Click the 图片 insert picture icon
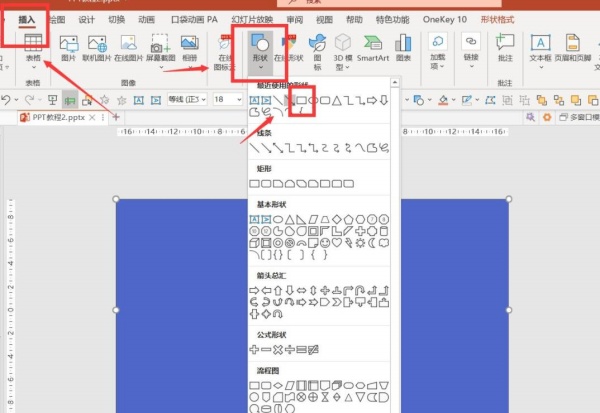Screen dimensions: 600x413 (69, 48)
